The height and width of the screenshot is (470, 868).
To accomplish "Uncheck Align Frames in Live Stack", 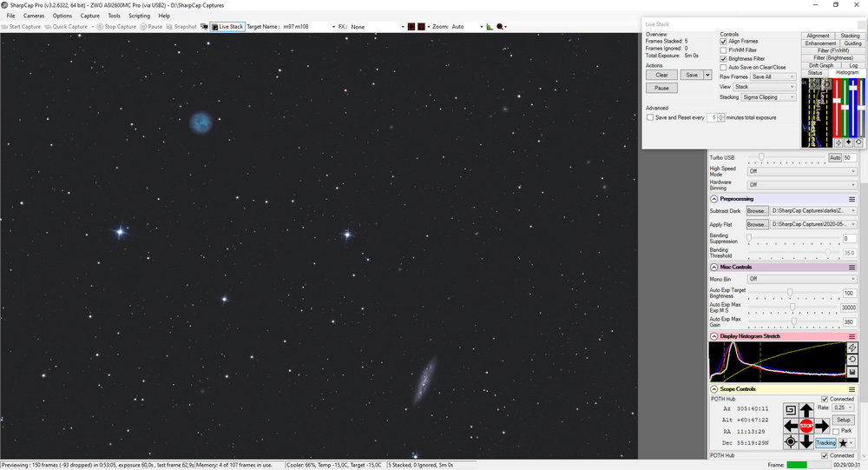I will [723, 41].
